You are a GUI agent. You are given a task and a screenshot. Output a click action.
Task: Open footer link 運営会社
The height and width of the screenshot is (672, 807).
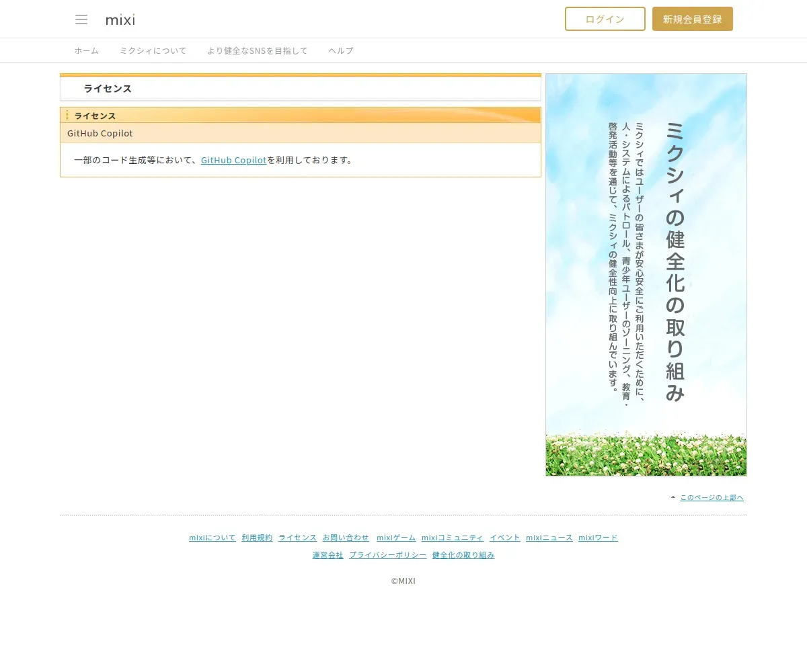(328, 555)
